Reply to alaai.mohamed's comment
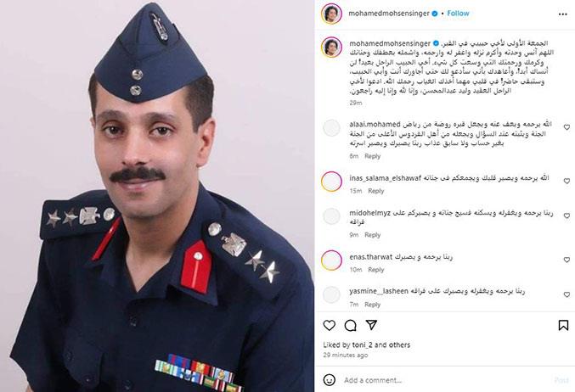This screenshot has width=575, height=392. (x=372, y=156)
